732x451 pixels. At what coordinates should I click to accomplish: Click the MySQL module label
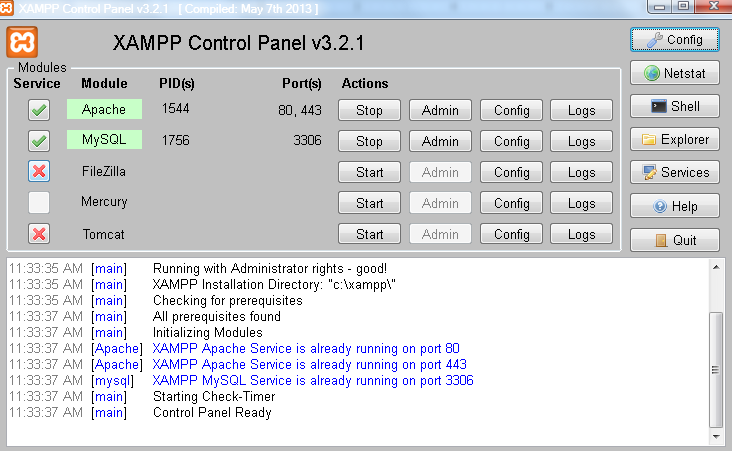[x=104, y=140]
